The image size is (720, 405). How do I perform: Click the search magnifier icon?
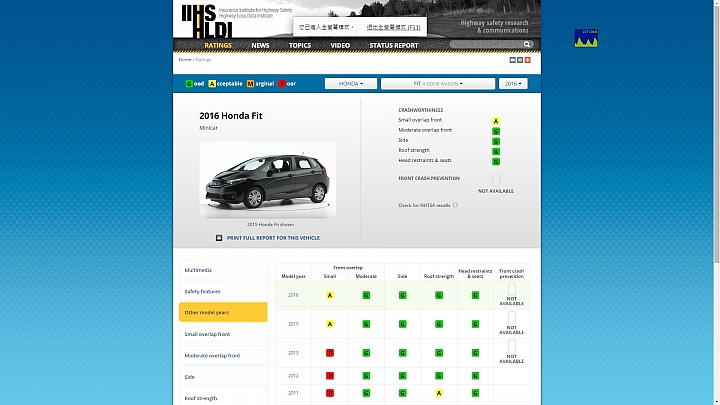(x=527, y=45)
